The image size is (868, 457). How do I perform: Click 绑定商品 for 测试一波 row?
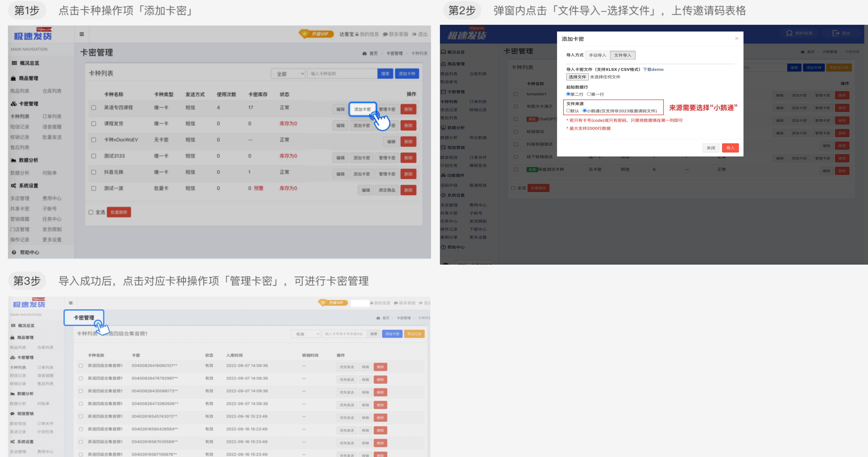point(387,190)
